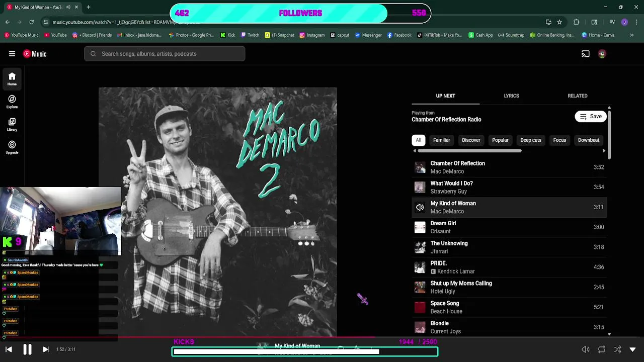Select the Discover filter chip
The height and width of the screenshot is (362, 644).
point(471,140)
